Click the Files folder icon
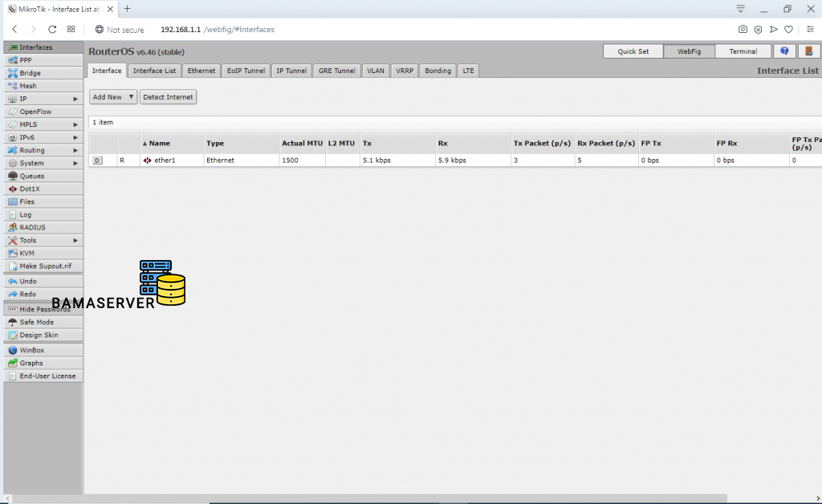 tap(13, 201)
